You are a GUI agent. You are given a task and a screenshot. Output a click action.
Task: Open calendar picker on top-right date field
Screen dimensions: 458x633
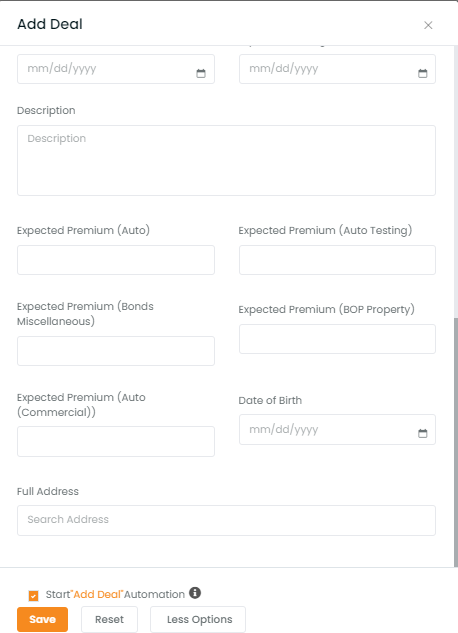click(422, 73)
